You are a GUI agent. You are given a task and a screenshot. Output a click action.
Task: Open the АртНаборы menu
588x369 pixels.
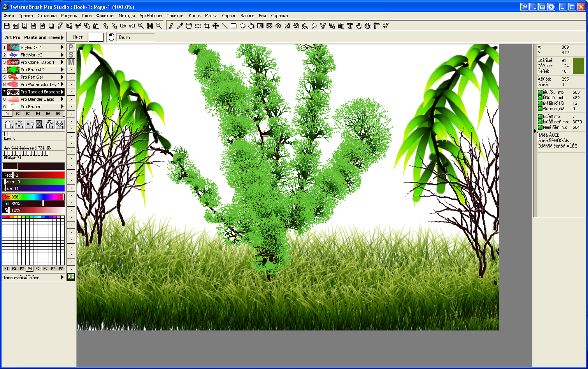tap(151, 16)
